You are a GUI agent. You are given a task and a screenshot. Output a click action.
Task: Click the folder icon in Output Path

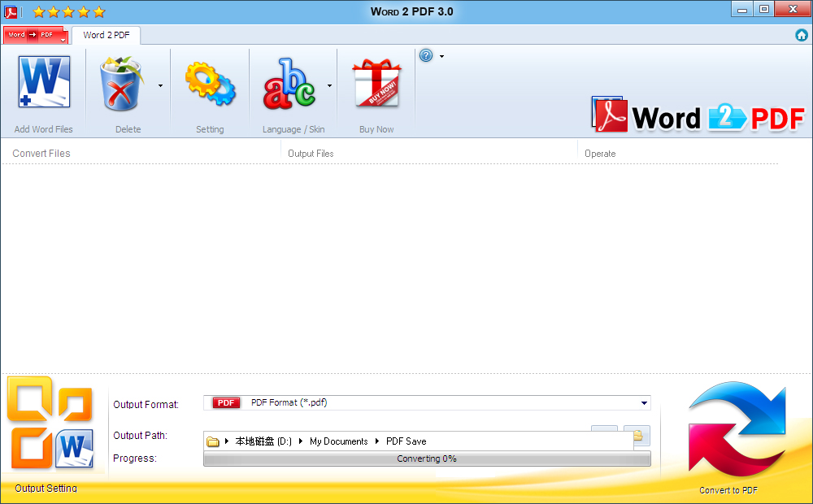coord(212,441)
